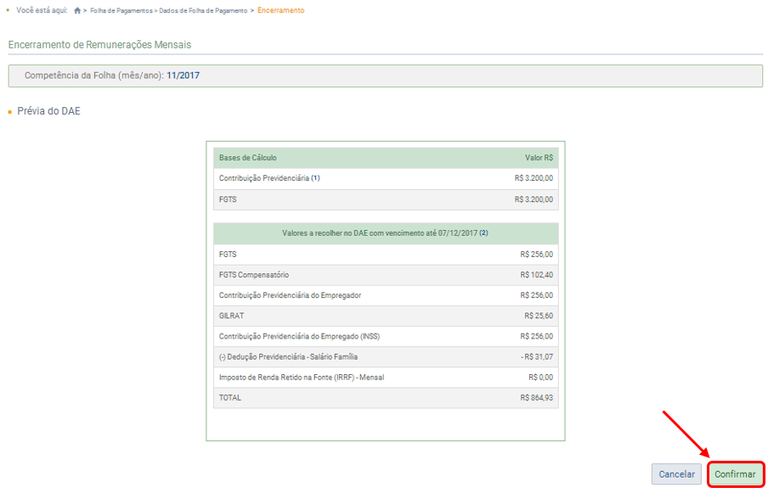This screenshot has width=768, height=493.
Task: Select the GILRAT row label
Action: coord(232,315)
